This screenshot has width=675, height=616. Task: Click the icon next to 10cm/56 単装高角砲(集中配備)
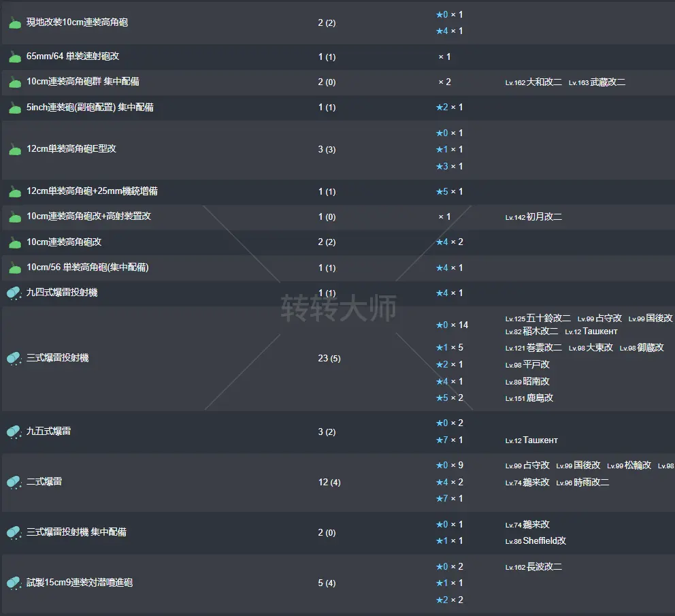(x=14, y=268)
